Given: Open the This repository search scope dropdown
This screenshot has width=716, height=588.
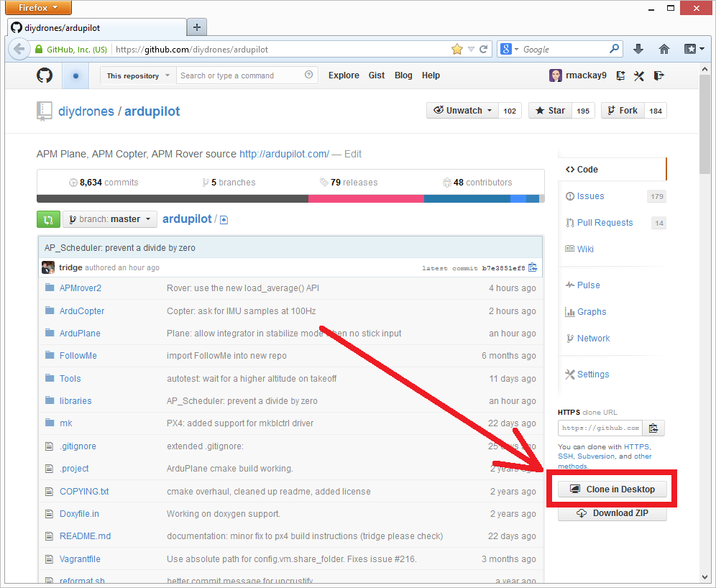Looking at the screenshot, I should [138, 75].
